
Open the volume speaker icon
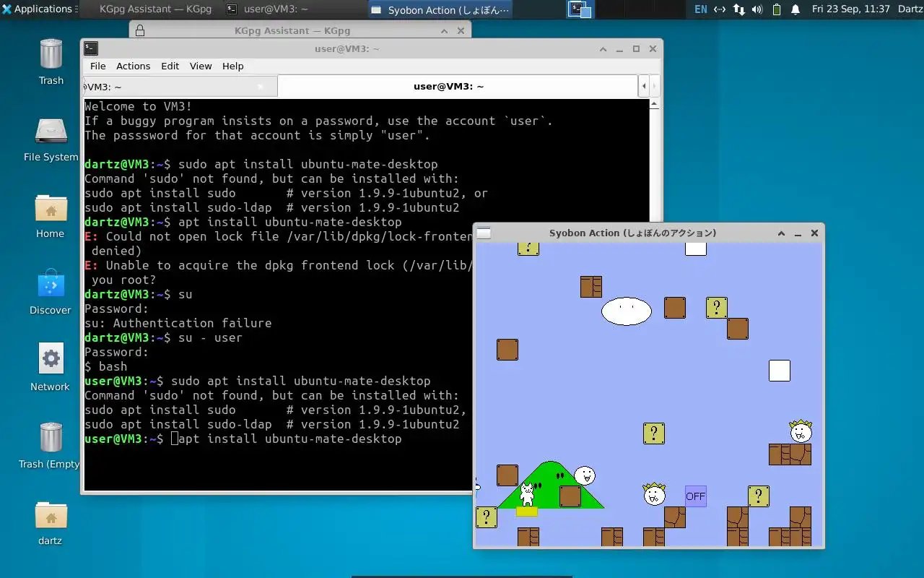pos(757,9)
